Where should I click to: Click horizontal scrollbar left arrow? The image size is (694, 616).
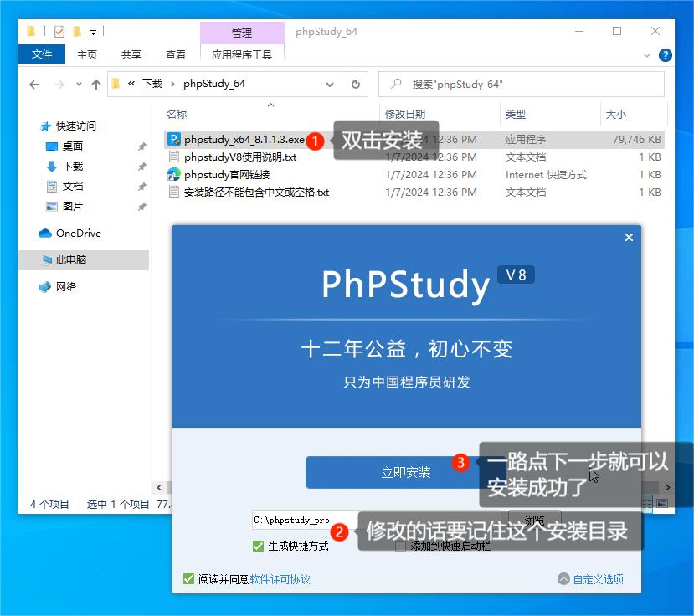(x=159, y=488)
